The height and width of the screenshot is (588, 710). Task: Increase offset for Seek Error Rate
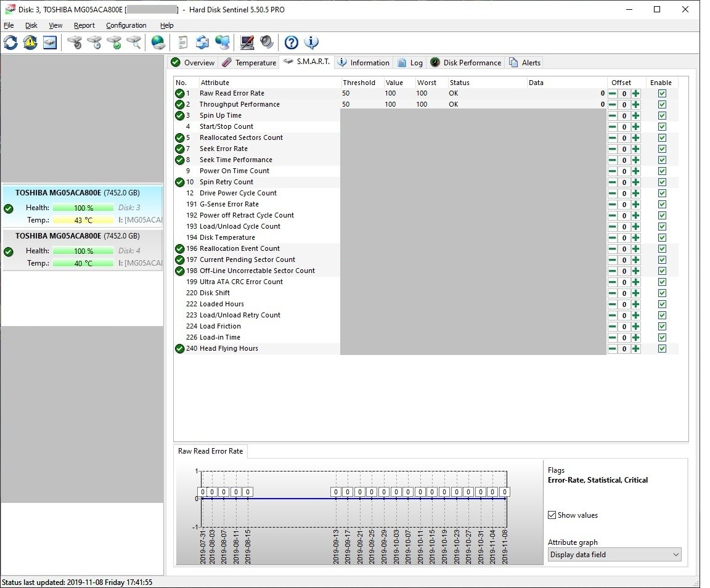pos(636,149)
